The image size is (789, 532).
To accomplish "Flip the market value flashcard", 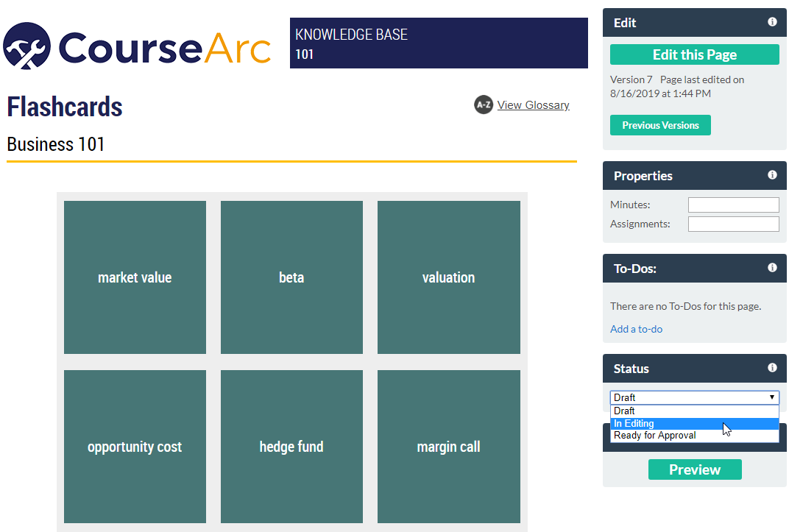I will coord(135,277).
